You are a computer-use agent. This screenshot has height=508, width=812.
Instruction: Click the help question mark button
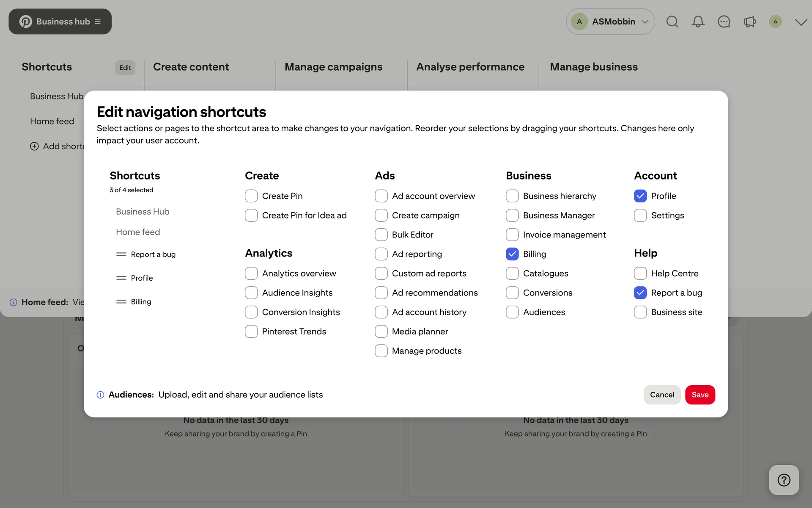click(x=784, y=480)
